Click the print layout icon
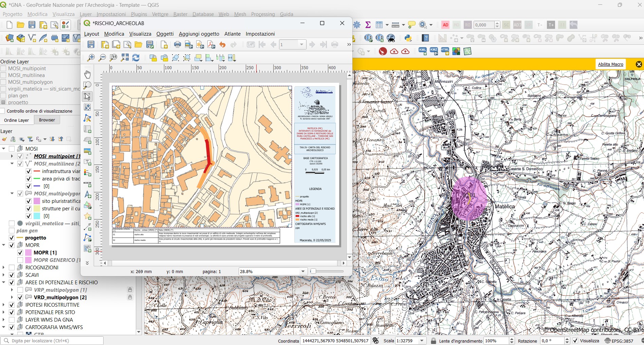Screen dimensions: 644x345 point(177,45)
